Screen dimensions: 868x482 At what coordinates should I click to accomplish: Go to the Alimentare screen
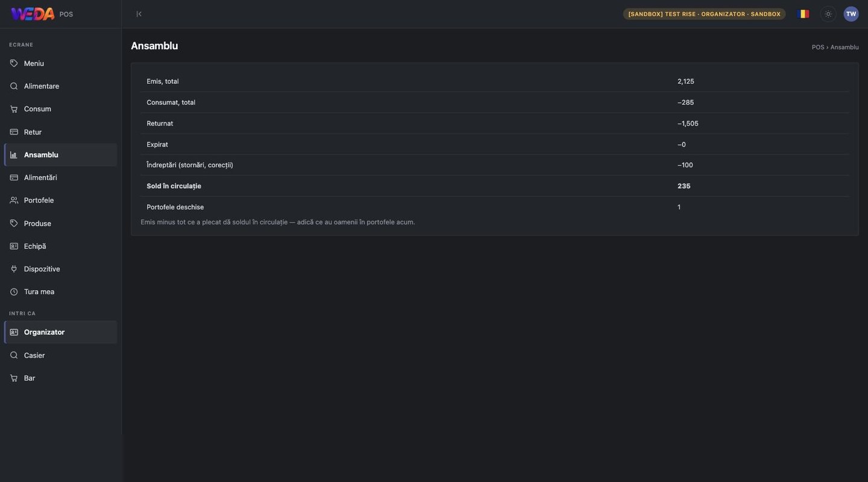coord(60,86)
